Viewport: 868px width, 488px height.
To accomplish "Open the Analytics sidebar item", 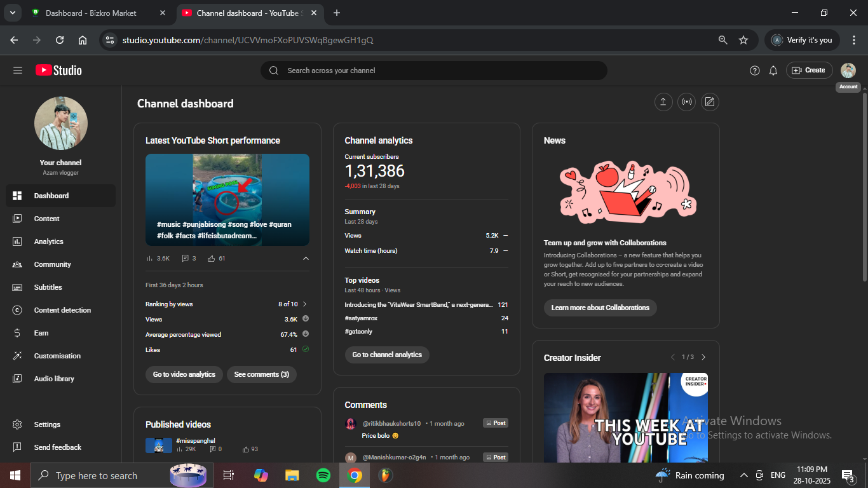I will click(49, 241).
